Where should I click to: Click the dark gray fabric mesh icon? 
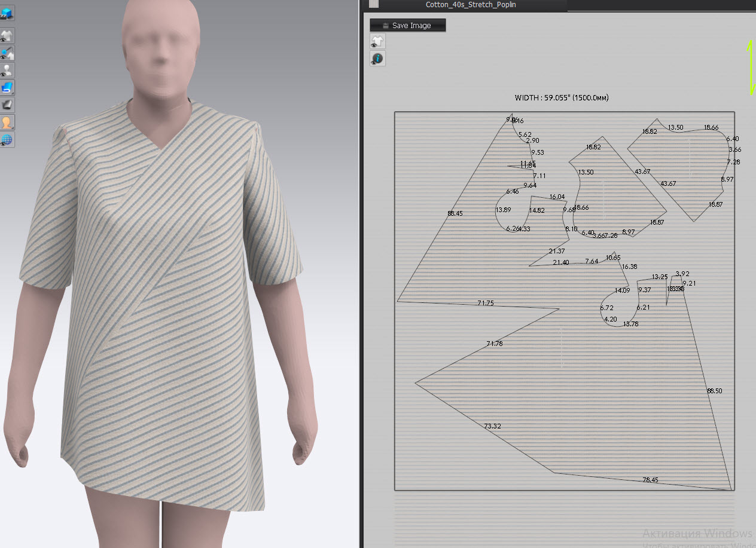click(x=8, y=105)
